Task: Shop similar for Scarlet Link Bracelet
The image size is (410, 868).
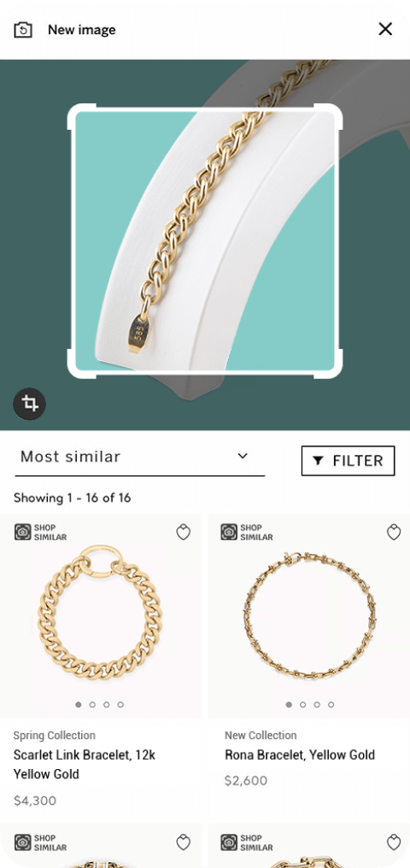Action: click(x=40, y=533)
